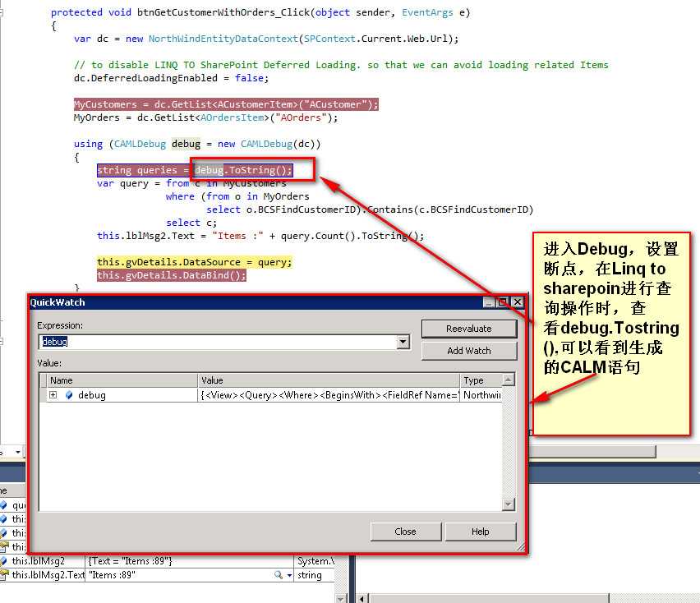700x603 pixels.
Task: Collapse the btnGetCustomerWithOrders_Click method outline
Action: tap(2, 12)
